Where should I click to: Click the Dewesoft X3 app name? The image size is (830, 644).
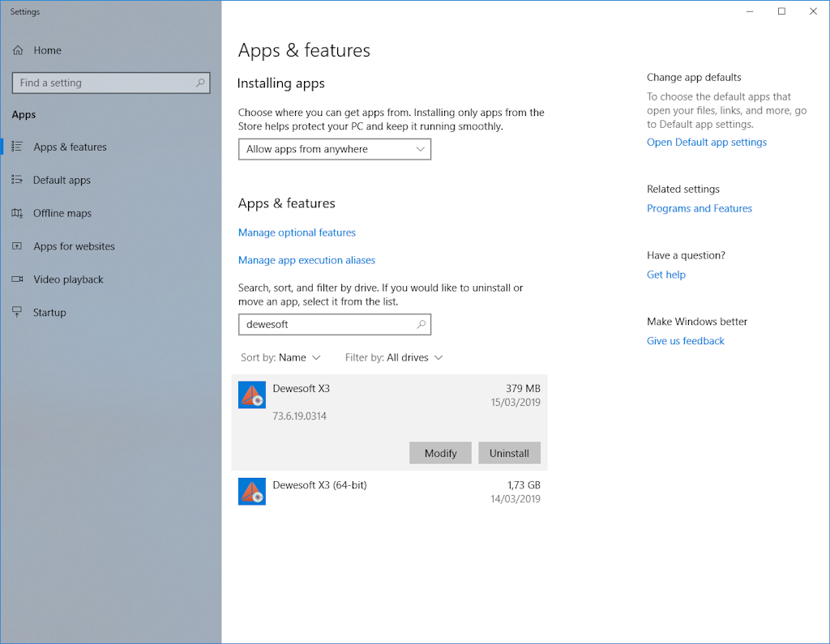(x=301, y=388)
